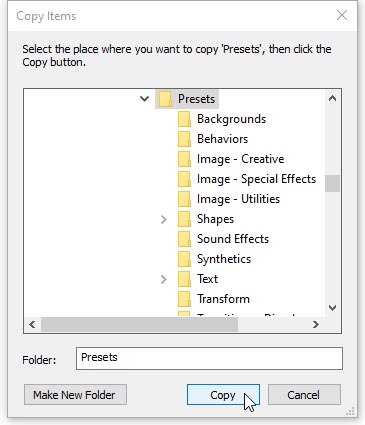Click the Transform folder icon

184,299
